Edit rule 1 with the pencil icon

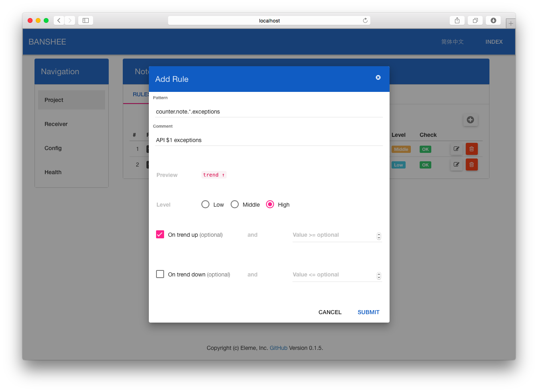pos(457,149)
